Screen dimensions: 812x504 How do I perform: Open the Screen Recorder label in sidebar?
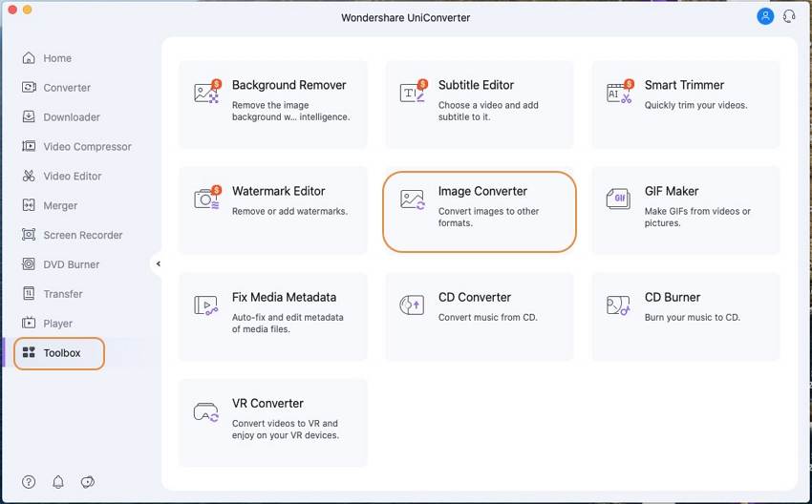coord(83,235)
